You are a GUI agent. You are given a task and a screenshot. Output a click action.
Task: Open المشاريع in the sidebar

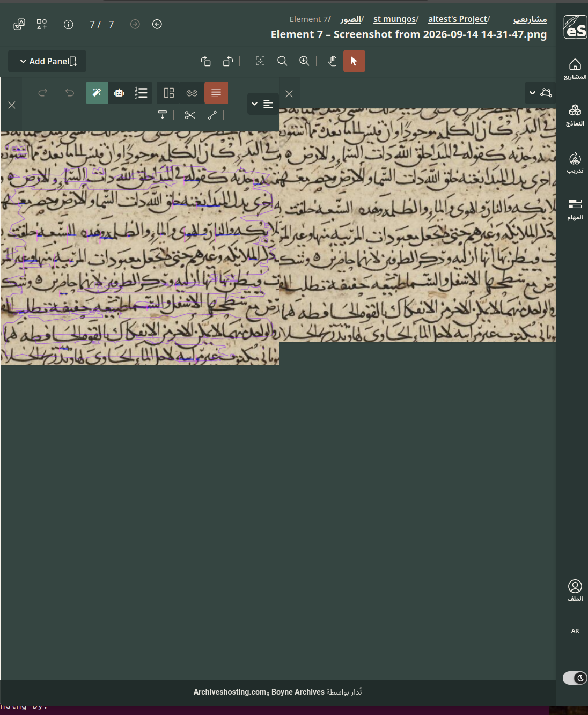click(x=575, y=69)
